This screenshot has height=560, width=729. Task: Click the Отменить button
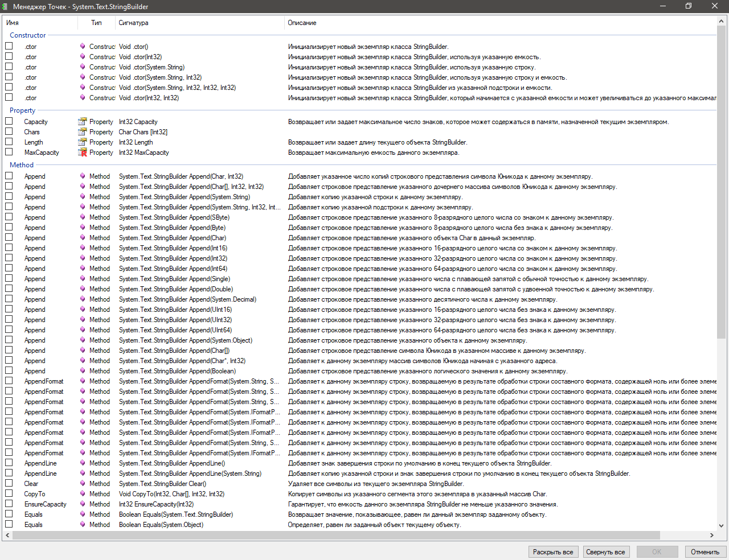click(x=705, y=552)
